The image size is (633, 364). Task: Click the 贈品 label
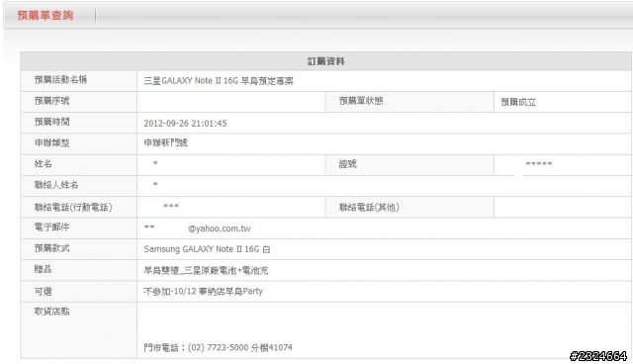pos(44,269)
